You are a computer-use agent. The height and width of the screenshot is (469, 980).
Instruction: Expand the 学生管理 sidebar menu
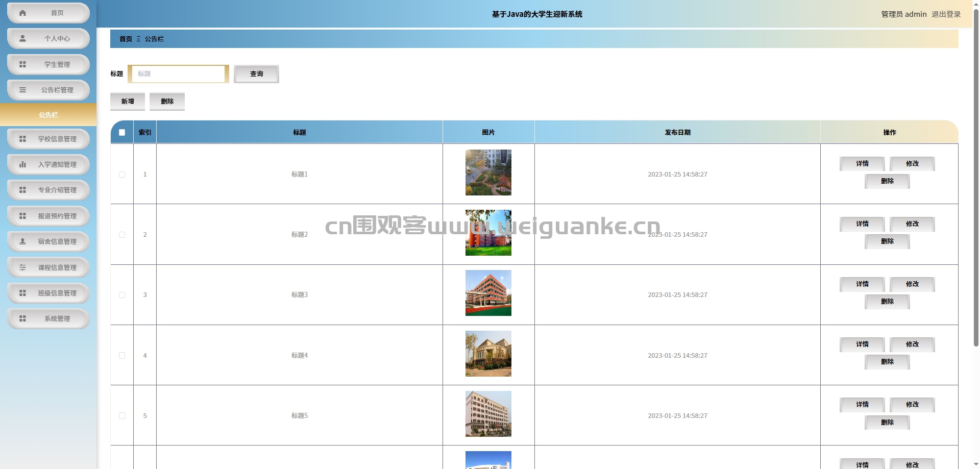point(48,64)
